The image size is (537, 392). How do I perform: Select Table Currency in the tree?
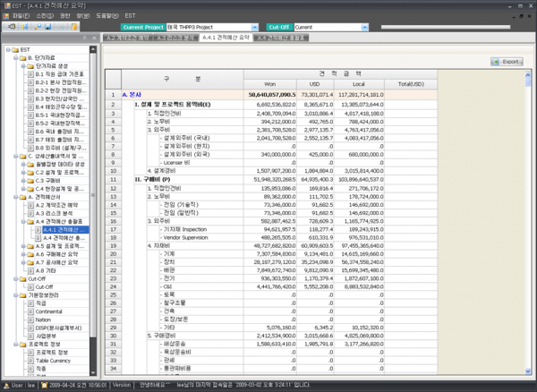(x=54, y=359)
